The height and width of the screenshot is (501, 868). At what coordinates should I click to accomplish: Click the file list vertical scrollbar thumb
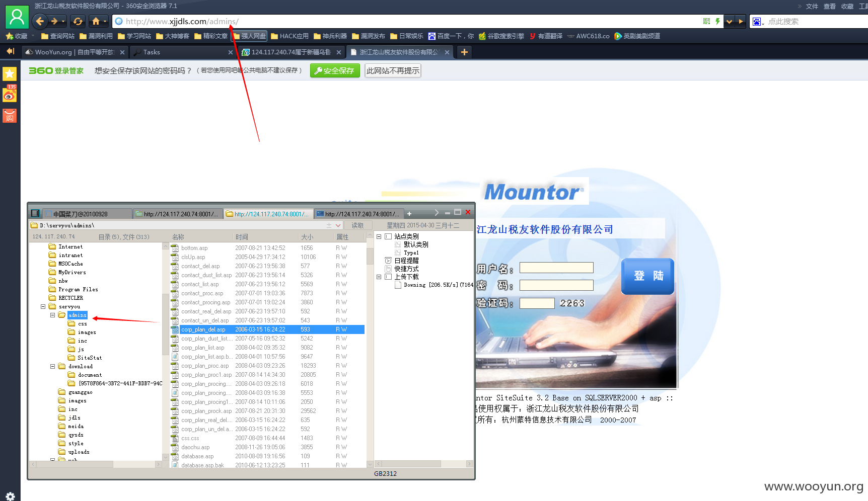point(370,255)
